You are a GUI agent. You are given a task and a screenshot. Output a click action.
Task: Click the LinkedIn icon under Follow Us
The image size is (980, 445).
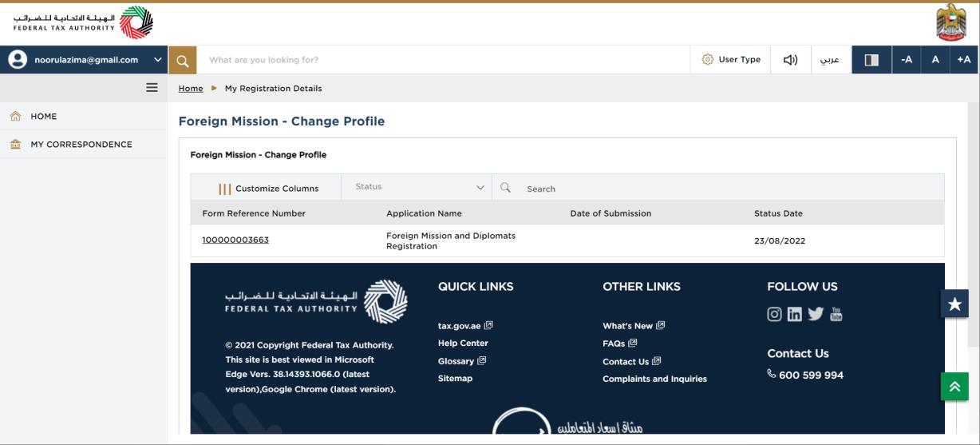point(795,314)
